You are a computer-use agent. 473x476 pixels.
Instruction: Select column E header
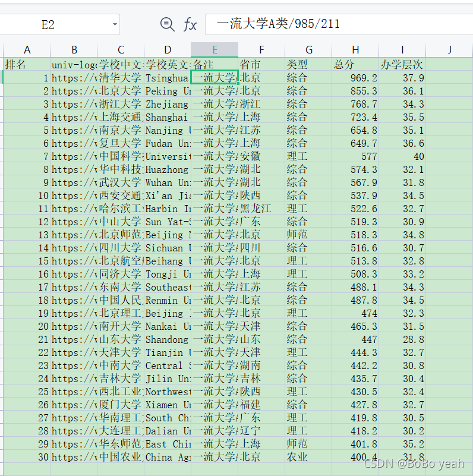(215, 50)
